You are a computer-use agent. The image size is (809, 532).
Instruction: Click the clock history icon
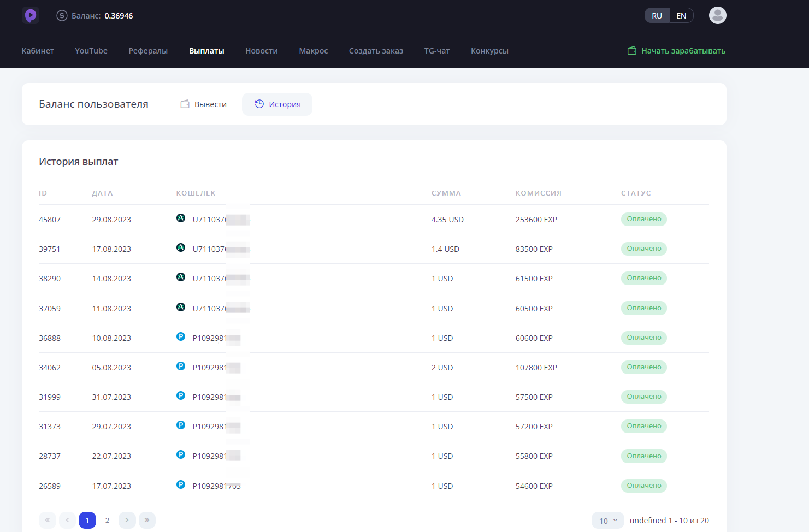[x=259, y=104]
